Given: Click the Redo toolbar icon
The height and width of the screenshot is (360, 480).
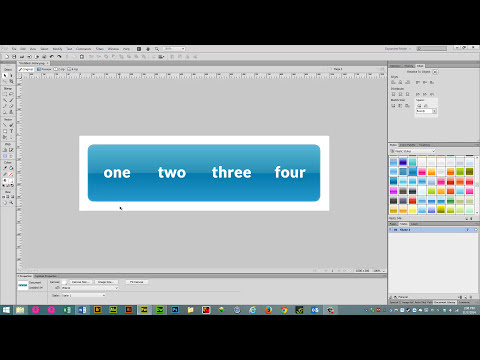Looking at the screenshot, I should [x=59, y=57].
